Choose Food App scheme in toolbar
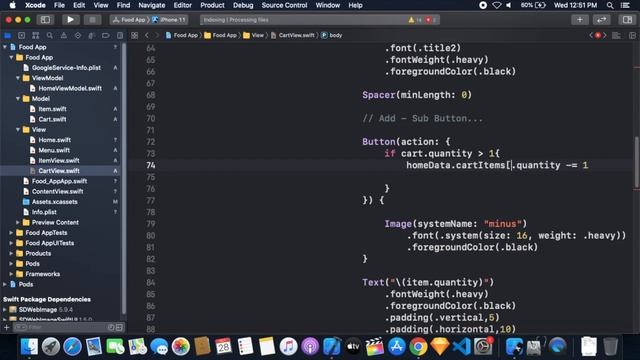The image size is (640, 360). tap(129, 20)
